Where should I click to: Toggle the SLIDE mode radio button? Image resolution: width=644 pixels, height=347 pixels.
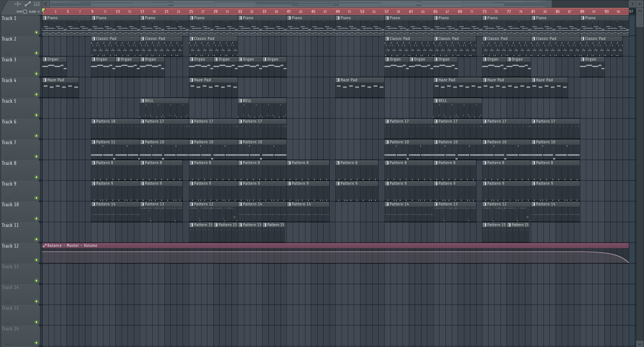click(38, 11)
